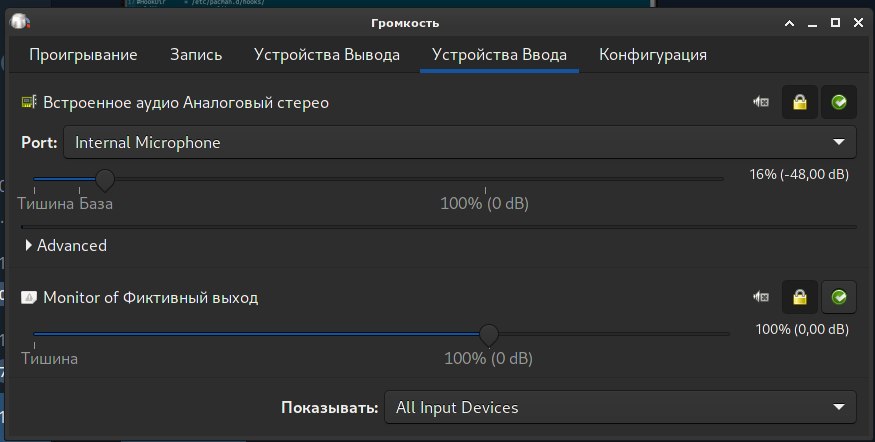Screen dimensions: 875x442
Task: Click the roll-up window arrow button
Action: [789, 23]
